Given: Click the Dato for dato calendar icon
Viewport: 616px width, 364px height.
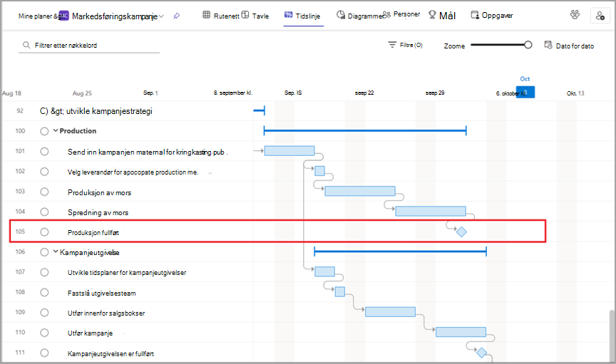Looking at the screenshot, I should coord(548,45).
